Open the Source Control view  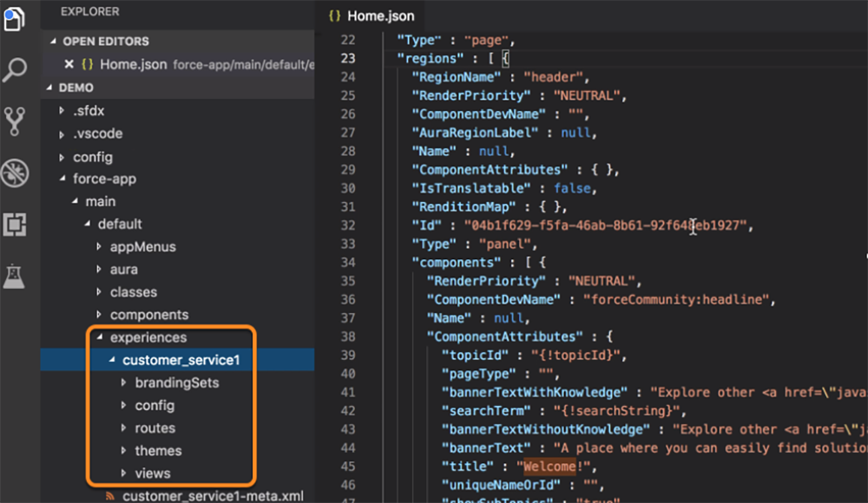pyautogui.click(x=15, y=121)
